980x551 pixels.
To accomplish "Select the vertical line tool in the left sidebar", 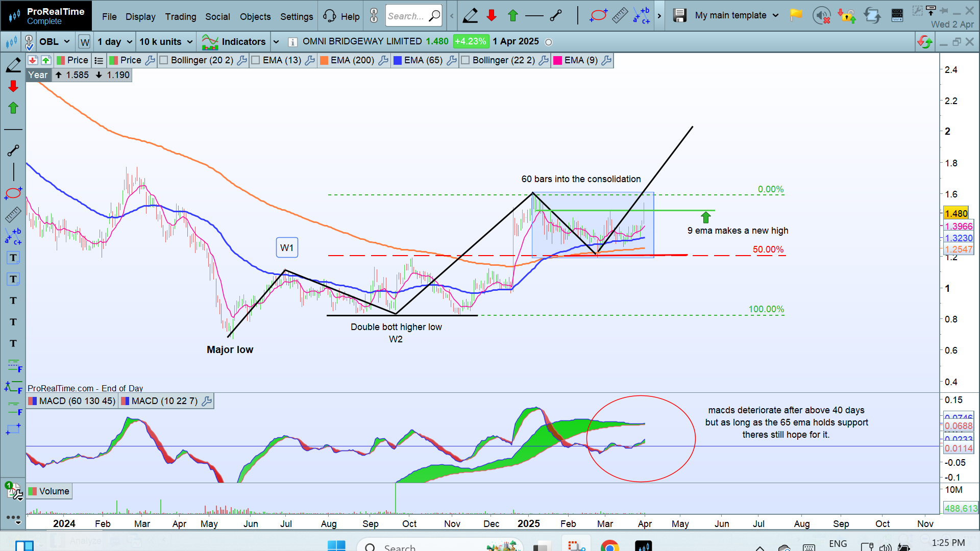I will click(x=13, y=171).
